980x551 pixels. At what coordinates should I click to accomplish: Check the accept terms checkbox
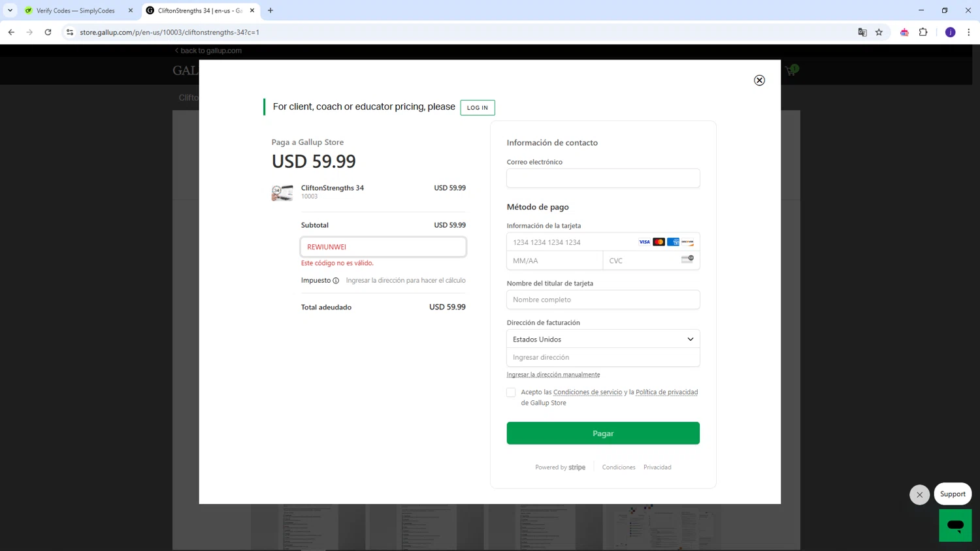point(511,392)
